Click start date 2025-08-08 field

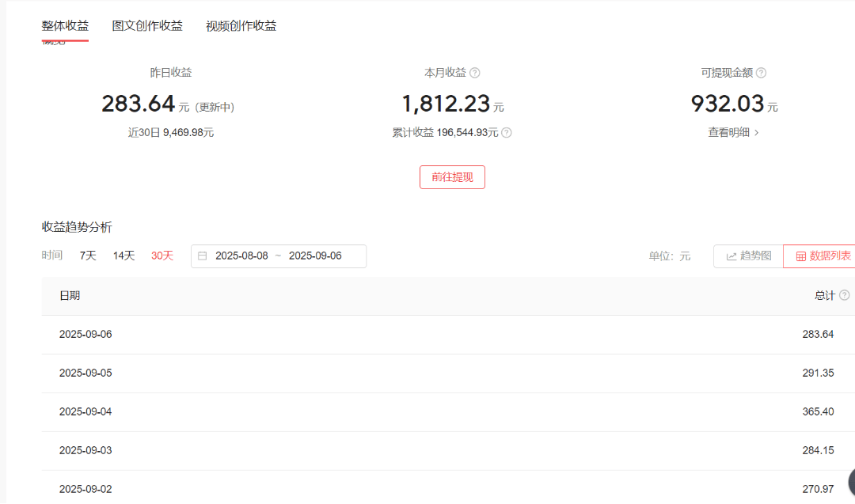[241, 256]
